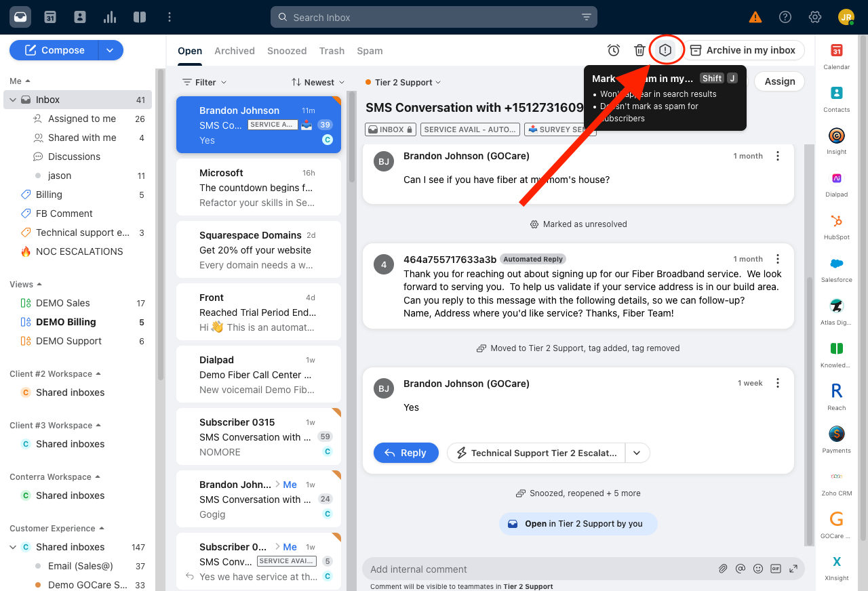
Task: Select the Open tab
Action: 190,51
